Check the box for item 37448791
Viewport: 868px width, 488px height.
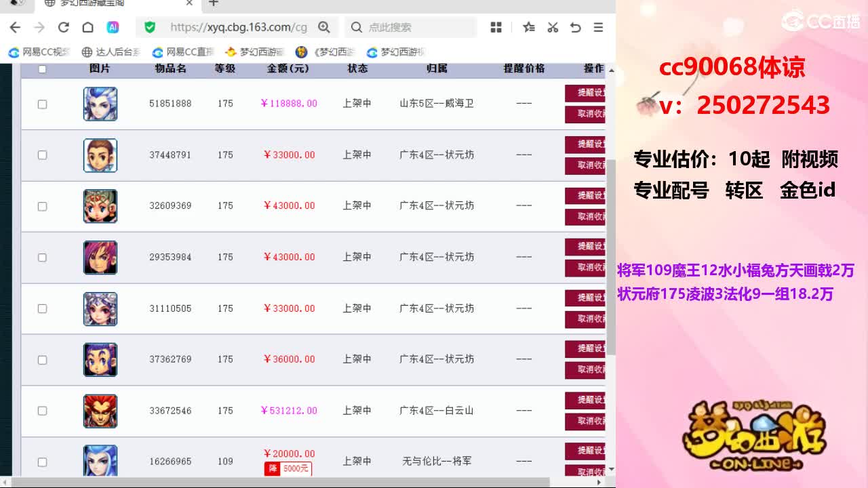point(42,155)
